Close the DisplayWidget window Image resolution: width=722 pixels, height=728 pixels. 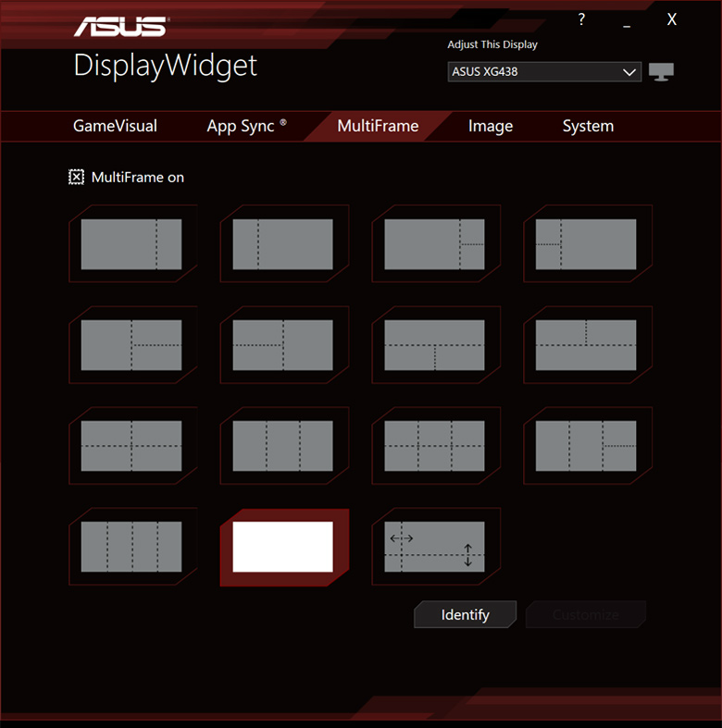pos(671,19)
